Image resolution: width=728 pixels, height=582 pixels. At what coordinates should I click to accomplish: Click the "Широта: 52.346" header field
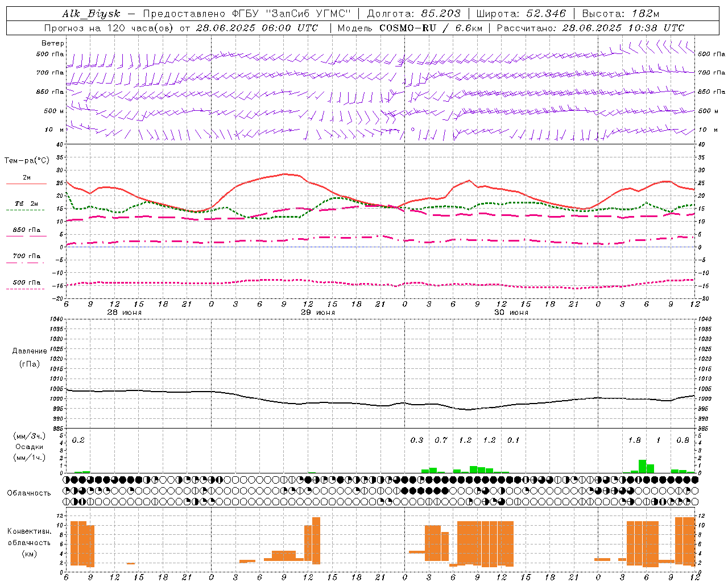pyautogui.click(x=521, y=14)
